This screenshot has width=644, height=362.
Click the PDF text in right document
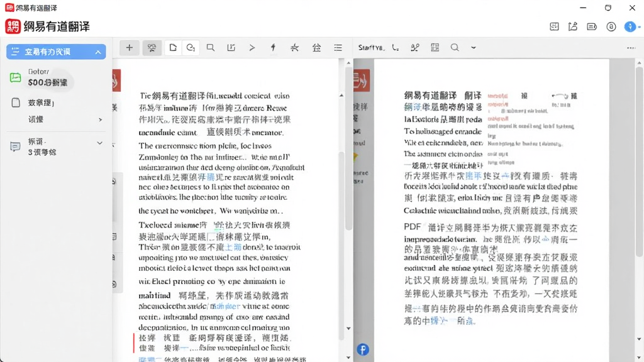(x=413, y=227)
